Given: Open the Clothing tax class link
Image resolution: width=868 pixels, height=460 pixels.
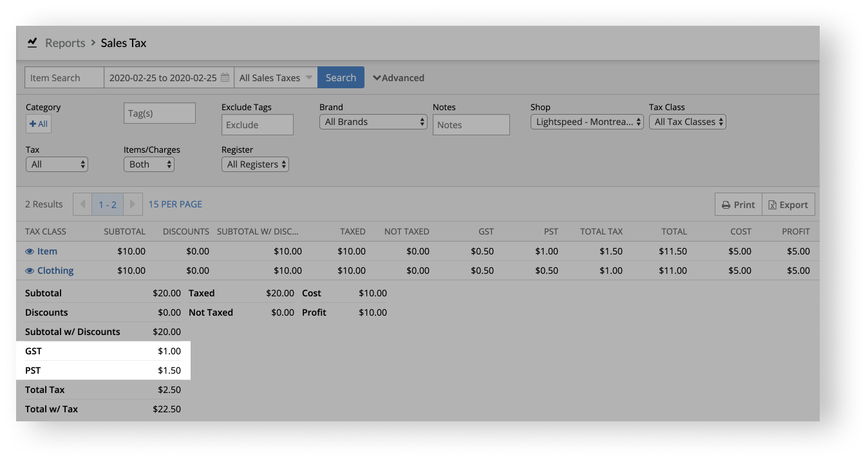Looking at the screenshot, I should coord(55,271).
